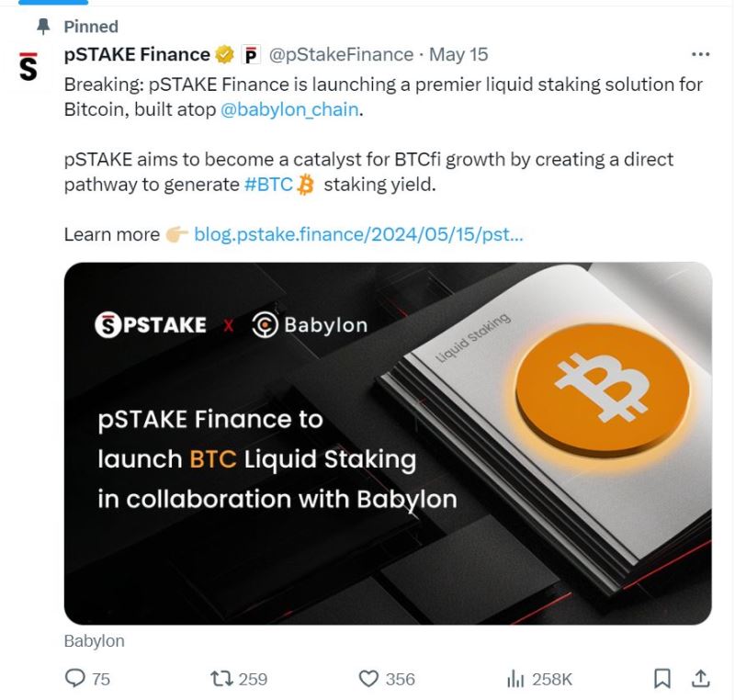Screen dimensions: 735x700
Task: Like the tweet
Action: (x=369, y=679)
